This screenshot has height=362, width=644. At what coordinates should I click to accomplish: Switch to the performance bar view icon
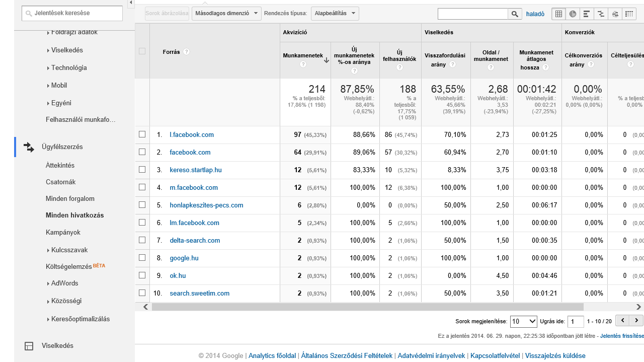pos(587,14)
